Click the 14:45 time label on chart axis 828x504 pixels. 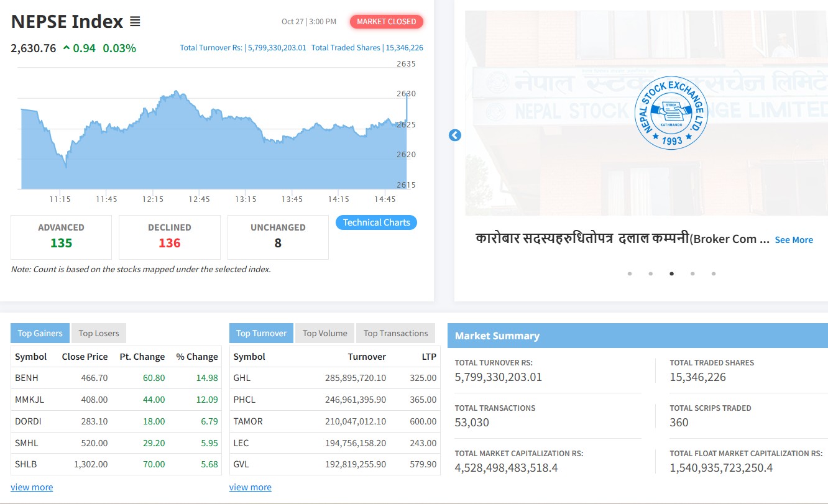tap(385, 199)
